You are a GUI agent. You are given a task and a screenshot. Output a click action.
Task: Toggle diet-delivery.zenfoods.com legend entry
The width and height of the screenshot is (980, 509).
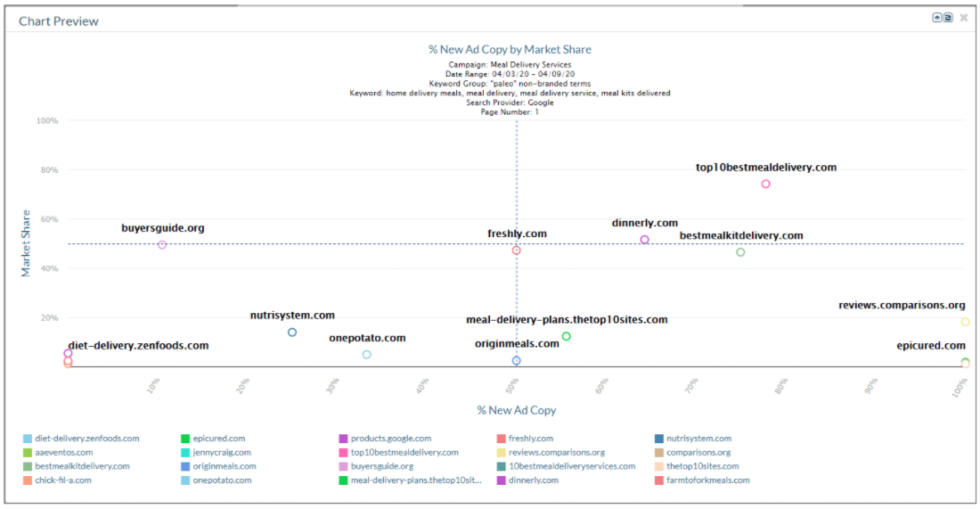81,439
